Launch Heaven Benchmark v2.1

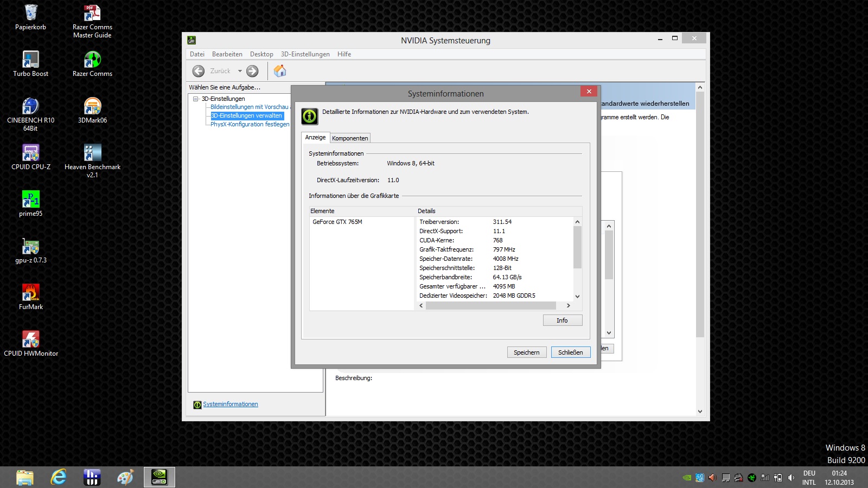pyautogui.click(x=92, y=161)
